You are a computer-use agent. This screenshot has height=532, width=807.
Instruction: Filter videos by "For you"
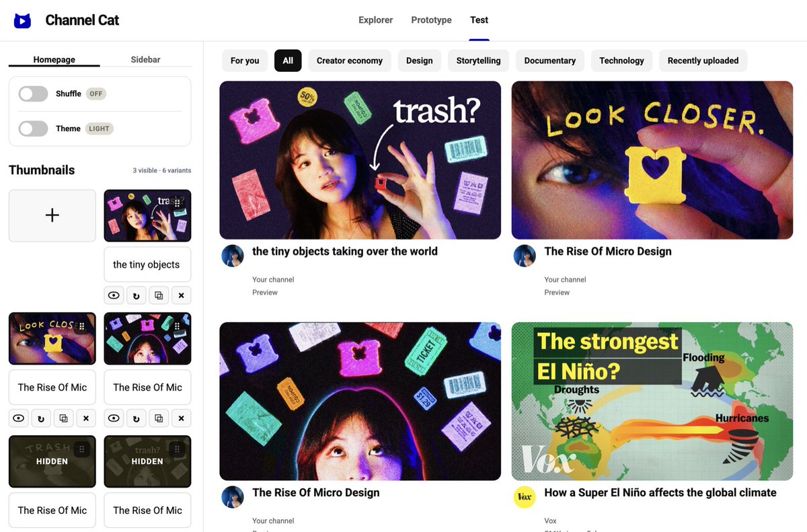(245, 61)
